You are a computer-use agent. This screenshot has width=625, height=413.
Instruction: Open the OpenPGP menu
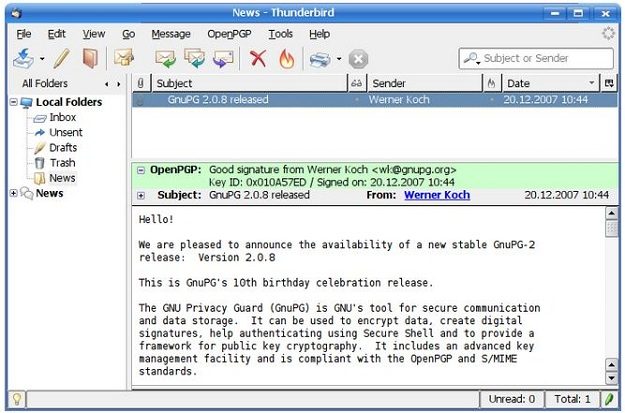(x=229, y=34)
